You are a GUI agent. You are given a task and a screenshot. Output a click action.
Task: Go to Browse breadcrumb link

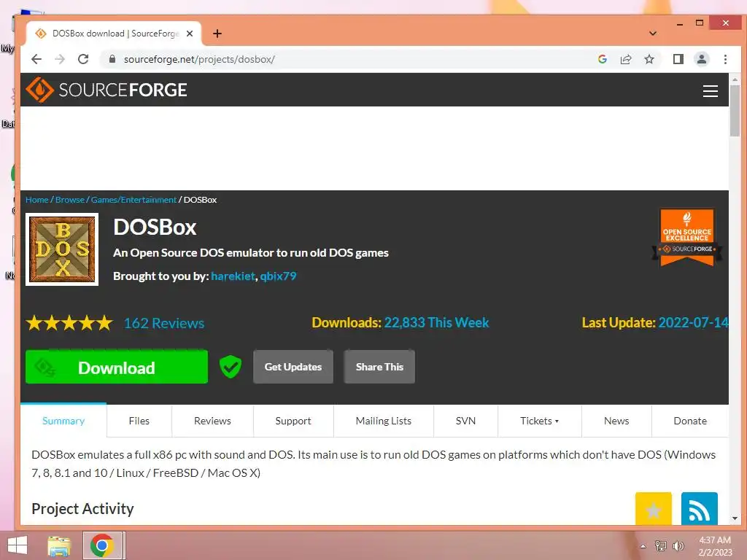click(69, 200)
